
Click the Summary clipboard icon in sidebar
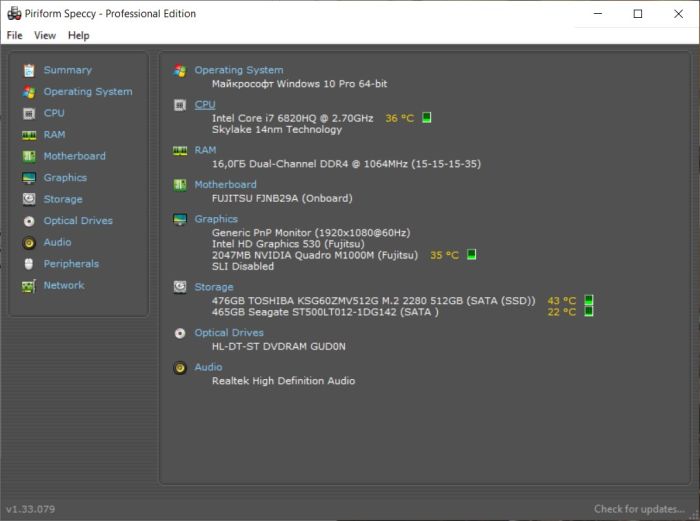tap(29, 71)
